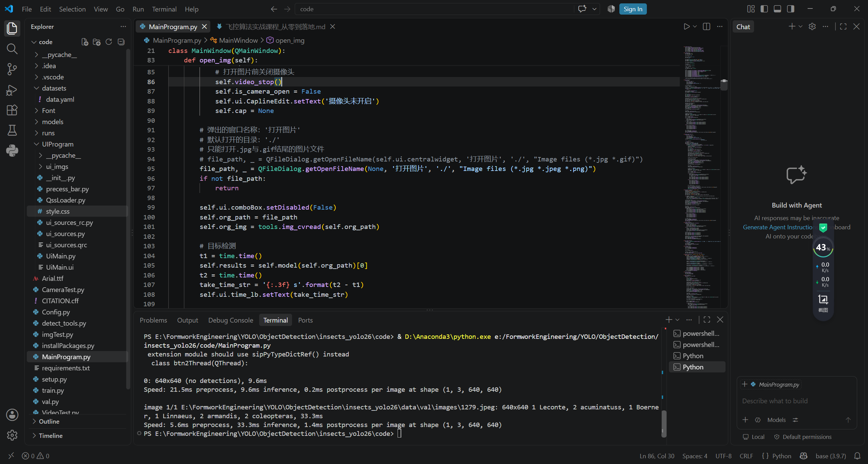Switch to the Problems panel tab
Viewport: 868px width, 464px height.
pyautogui.click(x=153, y=320)
